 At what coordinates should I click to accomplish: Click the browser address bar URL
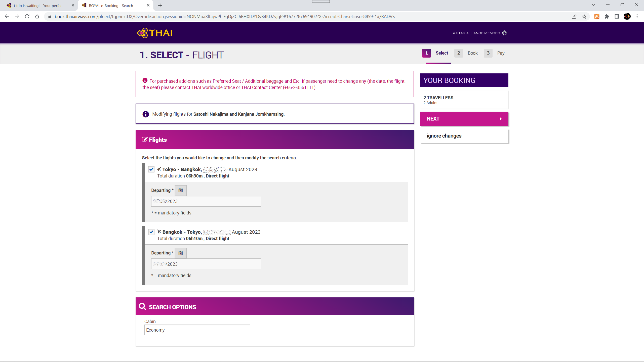225,17
